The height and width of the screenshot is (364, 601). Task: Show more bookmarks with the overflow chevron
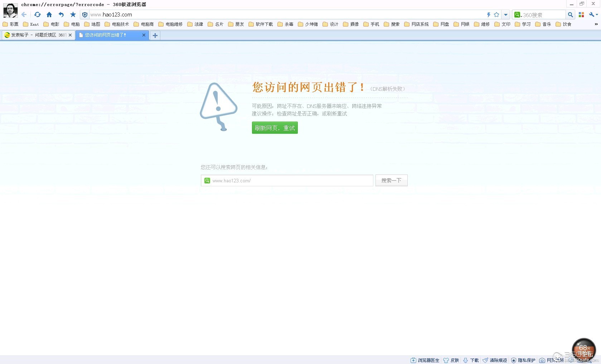596,24
